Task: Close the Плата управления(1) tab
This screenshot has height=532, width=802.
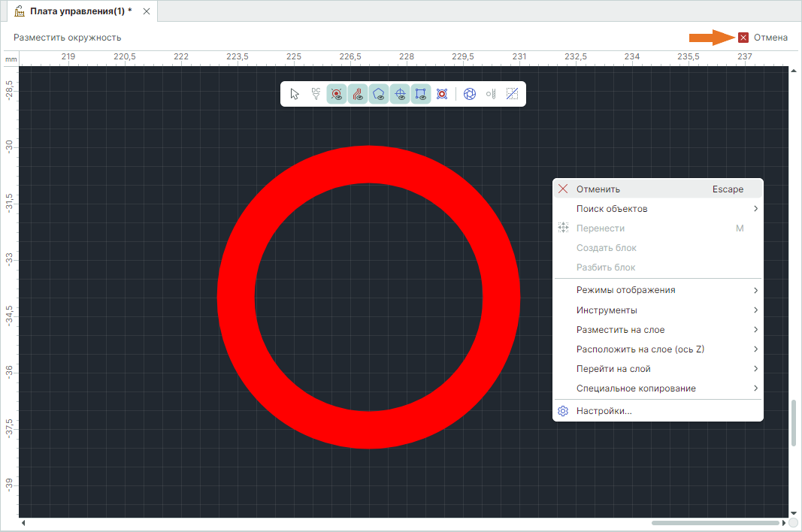Action: point(147,11)
